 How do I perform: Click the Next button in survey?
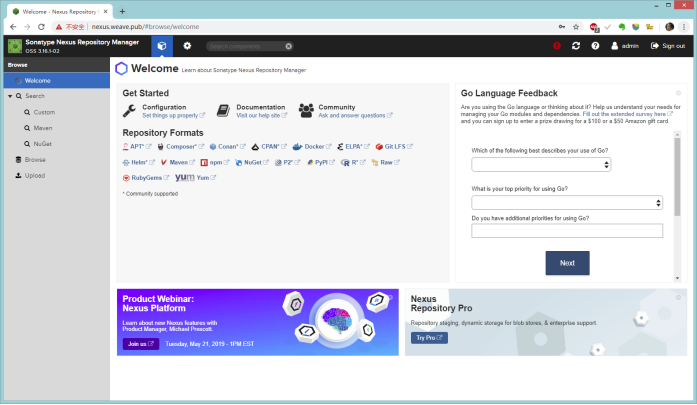point(567,263)
